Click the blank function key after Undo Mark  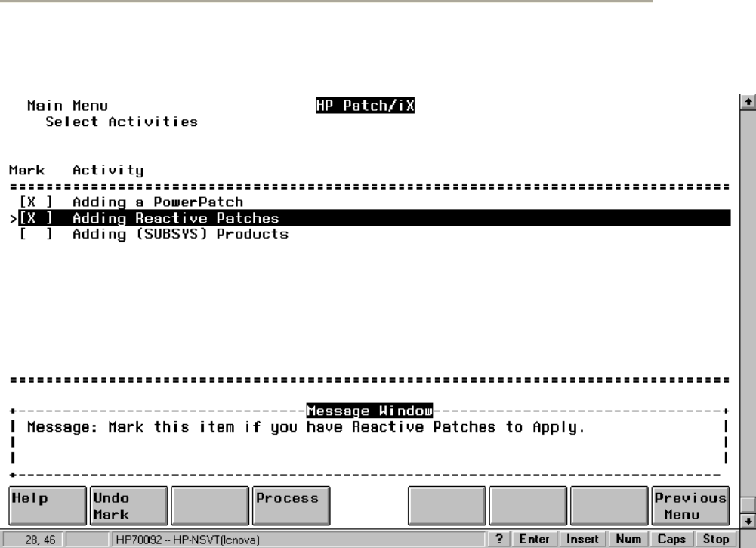[x=210, y=506]
